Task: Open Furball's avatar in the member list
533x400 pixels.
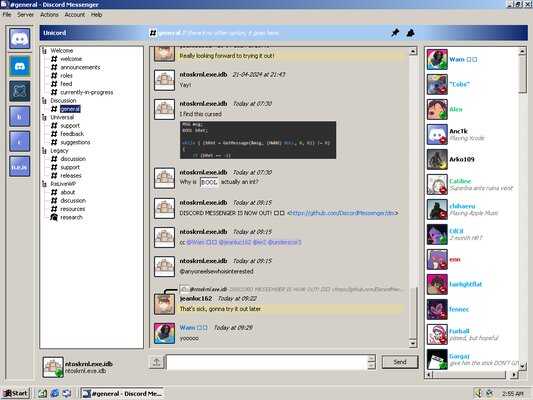Action: click(x=437, y=334)
